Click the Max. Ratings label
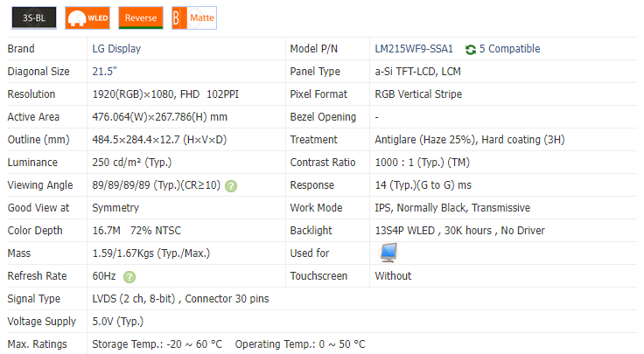Image resolution: width=644 pixels, height=354 pixels. click(37, 344)
